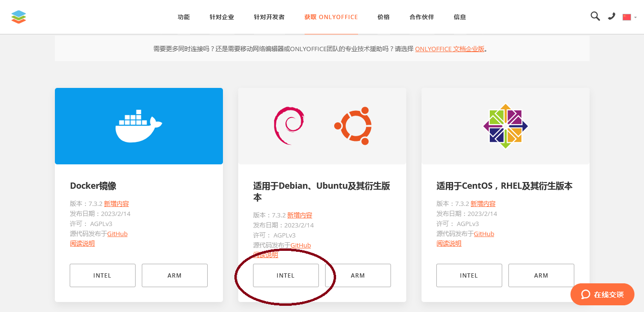Click INTEL button under Docker镜像

pyautogui.click(x=103, y=275)
